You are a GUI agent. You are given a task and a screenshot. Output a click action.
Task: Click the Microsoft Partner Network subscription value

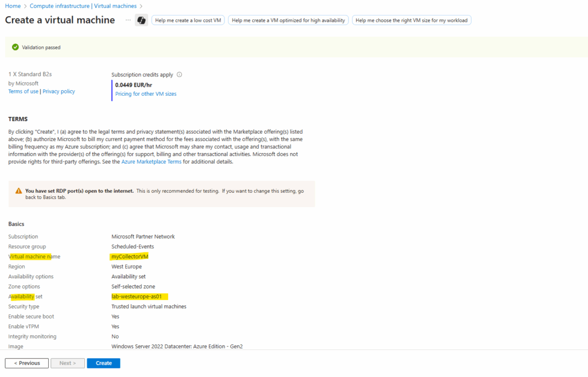click(143, 236)
